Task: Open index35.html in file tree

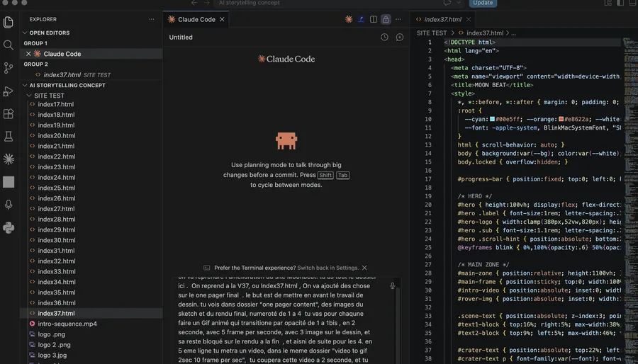Action: pos(91,292)
